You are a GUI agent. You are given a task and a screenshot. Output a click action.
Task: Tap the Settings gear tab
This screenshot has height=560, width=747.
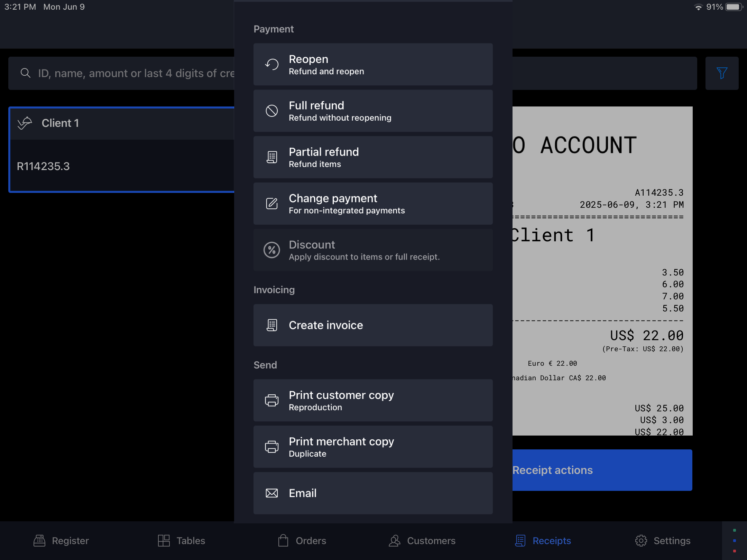pos(663,541)
